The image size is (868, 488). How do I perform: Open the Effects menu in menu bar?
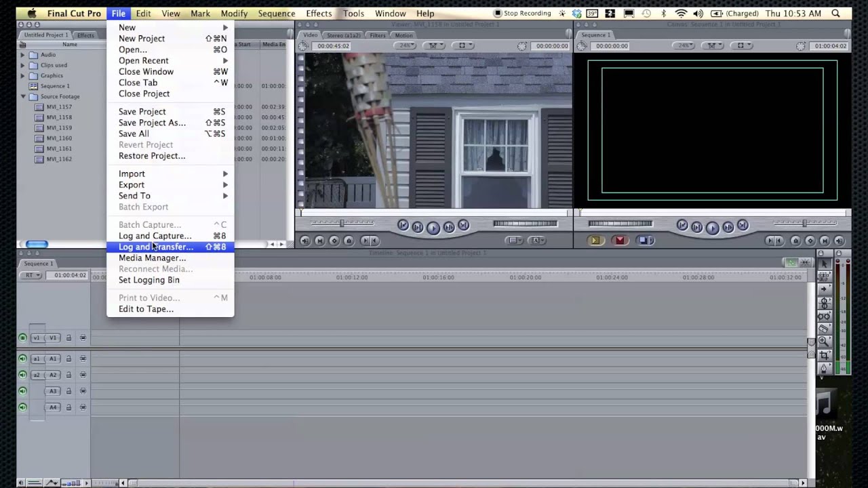319,14
